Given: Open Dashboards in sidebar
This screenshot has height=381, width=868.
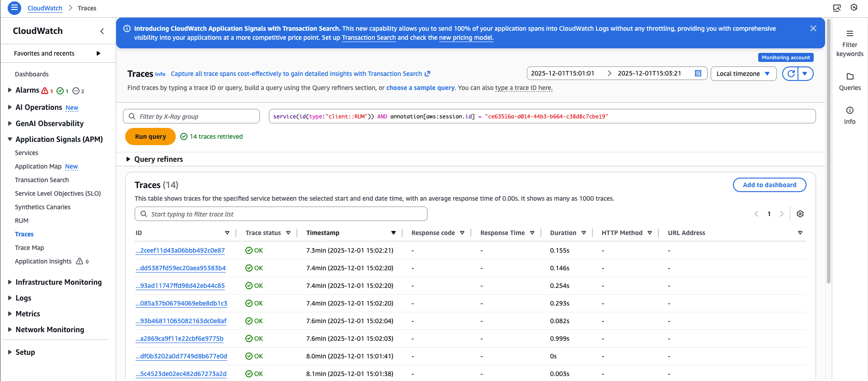Looking at the screenshot, I should click(x=32, y=74).
